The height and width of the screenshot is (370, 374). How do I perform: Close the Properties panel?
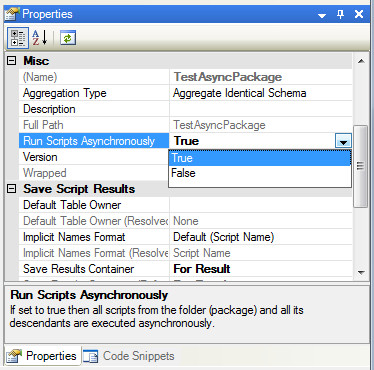coord(359,14)
